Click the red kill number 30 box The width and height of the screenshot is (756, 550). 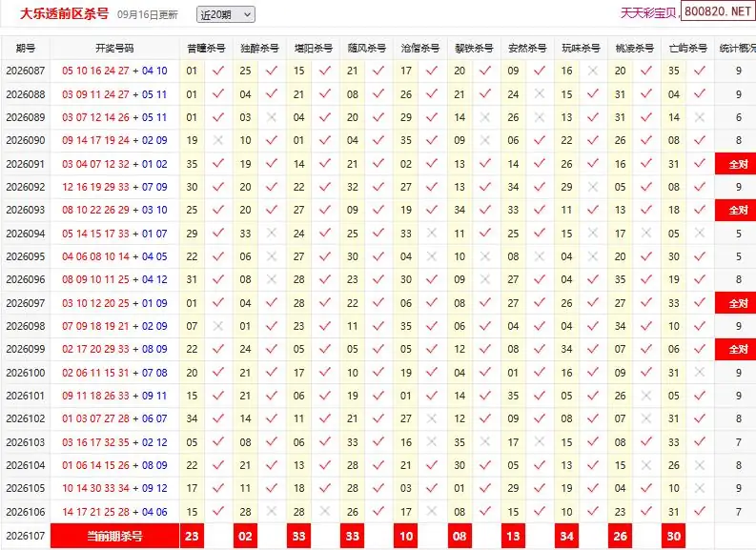click(x=674, y=536)
